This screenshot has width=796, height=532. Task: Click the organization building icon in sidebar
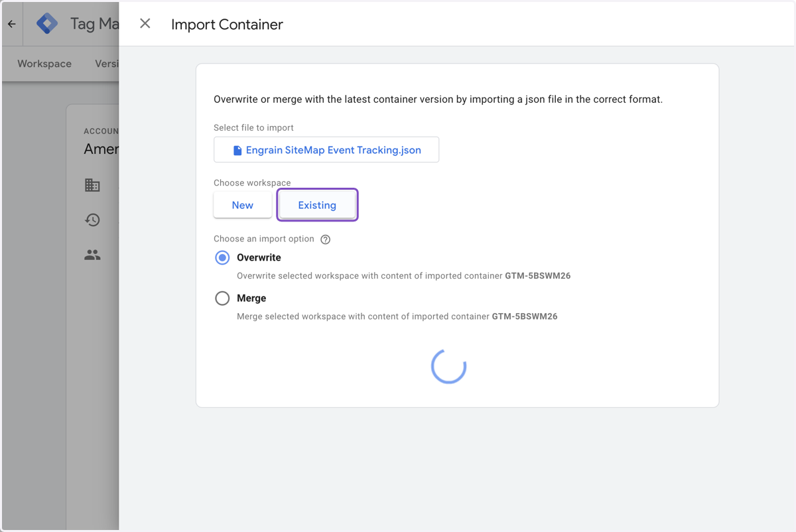click(93, 185)
